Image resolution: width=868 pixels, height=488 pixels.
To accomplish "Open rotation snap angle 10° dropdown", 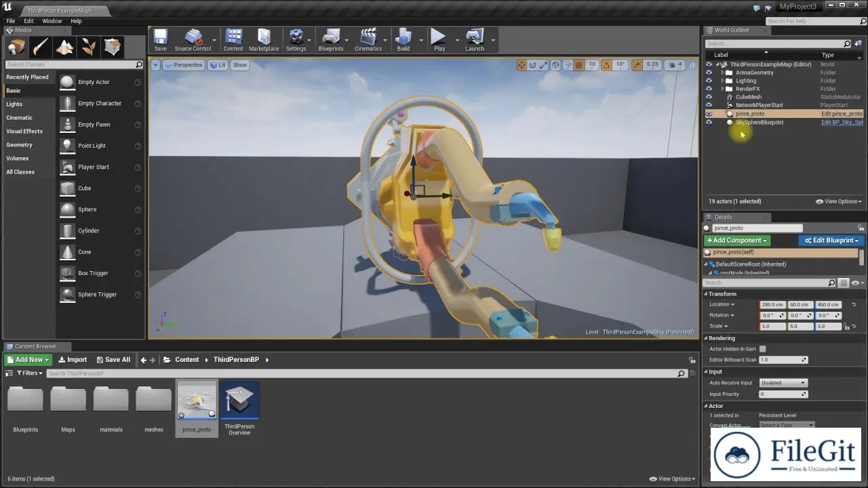I will 620,65.
